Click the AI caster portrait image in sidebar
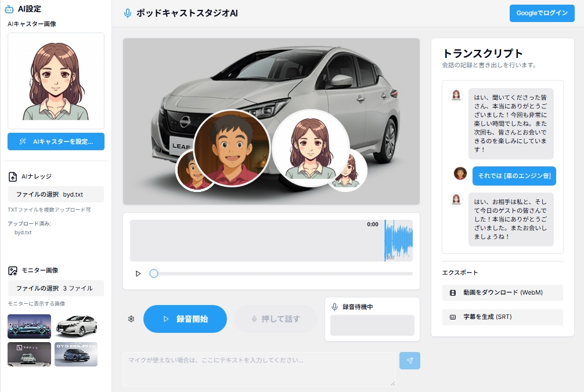The height and width of the screenshot is (392, 584). (x=56, y=81)
